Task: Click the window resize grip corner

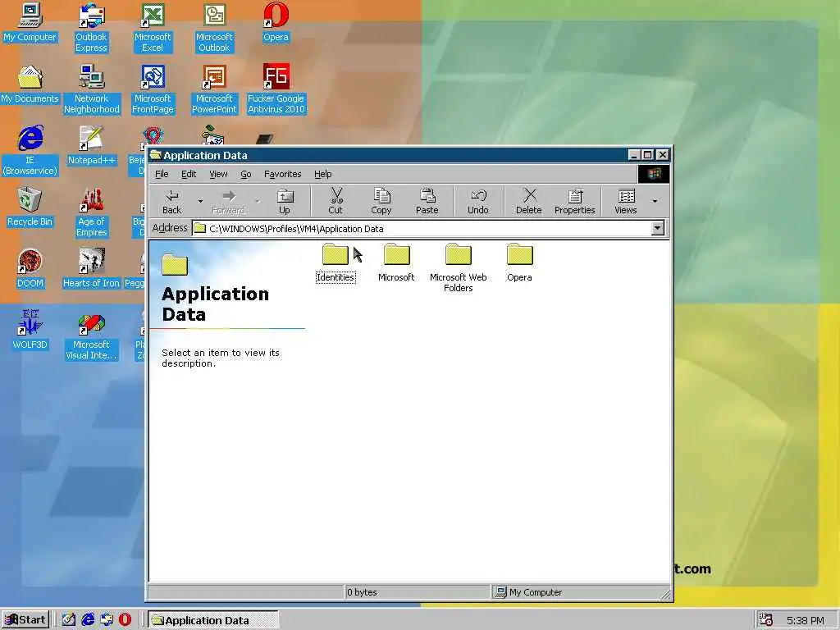Action: pos(665,594)
